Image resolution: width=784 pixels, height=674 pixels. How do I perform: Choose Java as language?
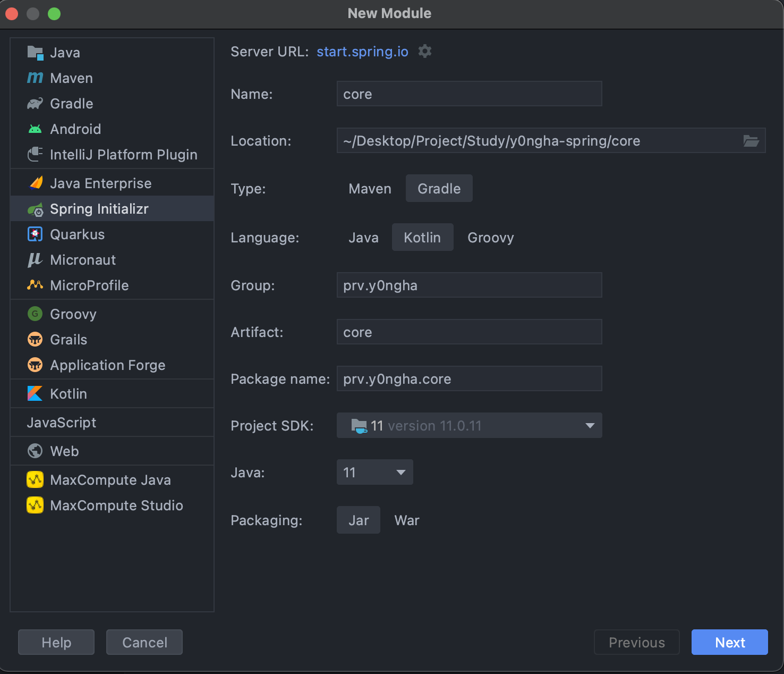click(x=364, y=238)
